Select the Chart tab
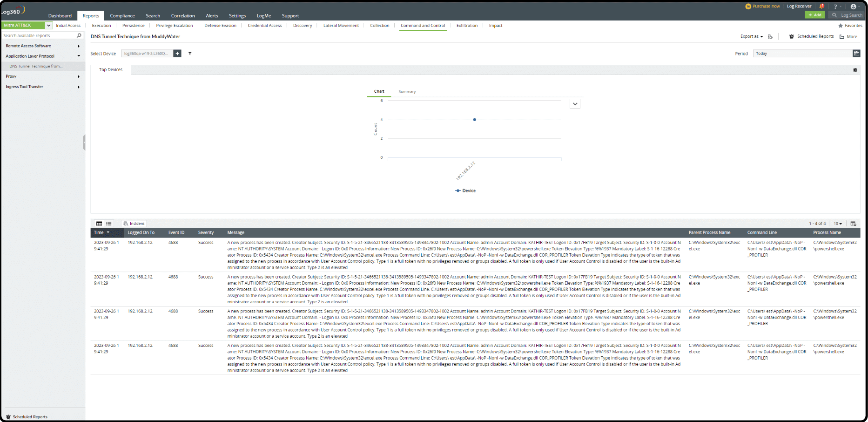The width and height of the screenshot is (868, 422). click(x=379, y=91)
